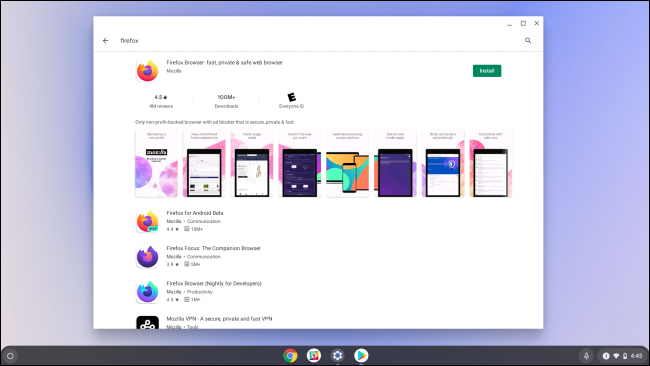Click the launcher circle button
The width and height of the screenshot is (650, 366).
[x=10, y=356]
